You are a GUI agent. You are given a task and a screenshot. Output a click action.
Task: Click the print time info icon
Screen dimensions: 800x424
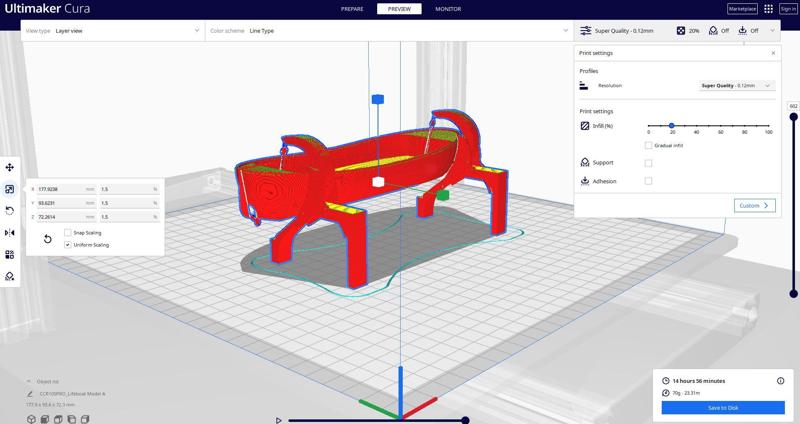[x=780, y=381]
